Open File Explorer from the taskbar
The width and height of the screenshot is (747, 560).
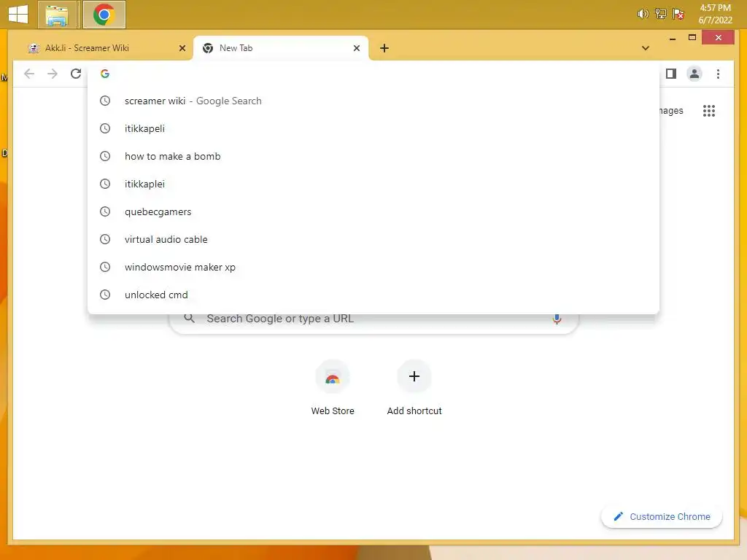pyautogui.click(x=57, y=15)
